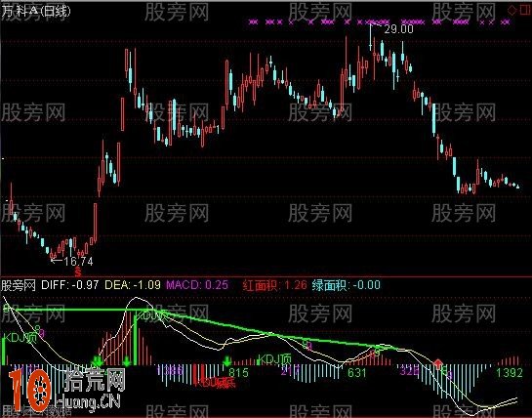The height and width of the screenshot is (418, 532).
Task: Click the green 1392 area number
Action: tap(510, 373)
